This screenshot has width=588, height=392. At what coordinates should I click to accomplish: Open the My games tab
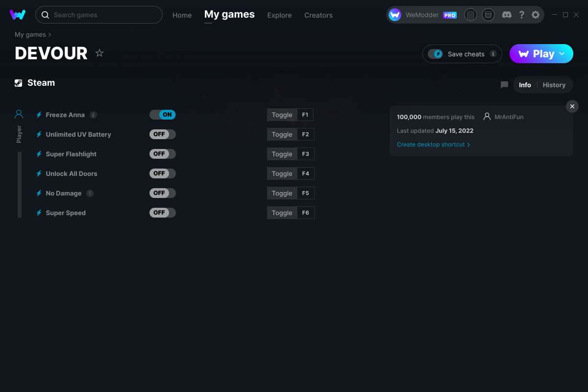229,14
